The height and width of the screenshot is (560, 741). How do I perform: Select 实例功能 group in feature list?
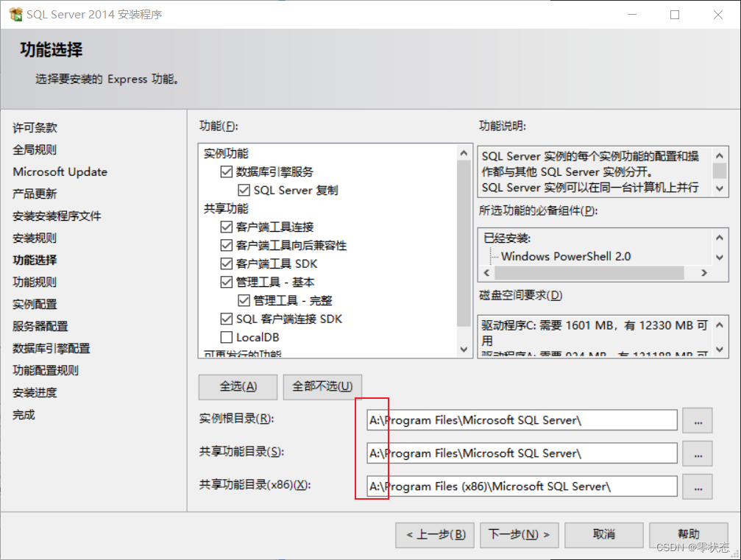click(x=226, y=154)
